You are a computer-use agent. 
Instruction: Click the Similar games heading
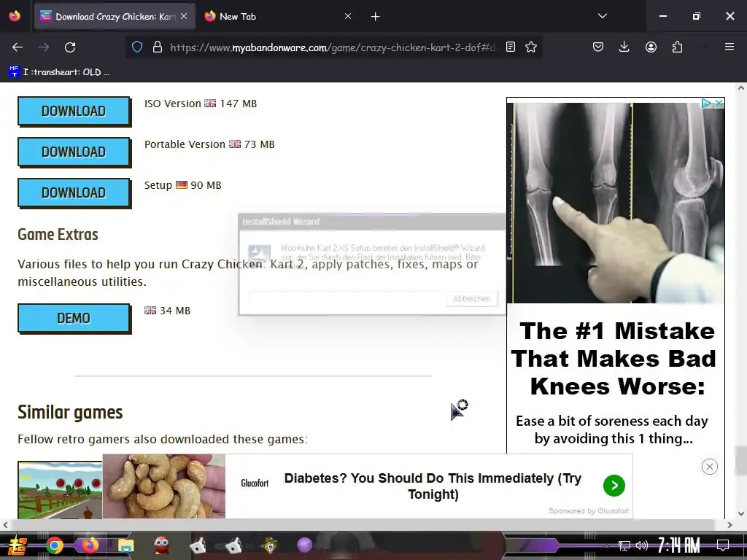click(x=70, y=413)
